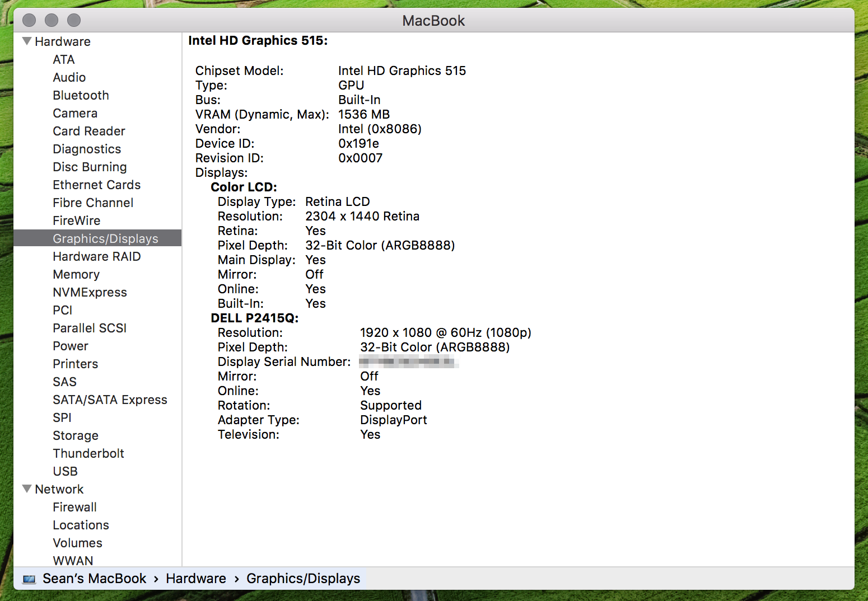868x601 pixels.
Task: Select the highlighted Graphics/Displays row
Action: pyautogui.click(x=97, y=238)
